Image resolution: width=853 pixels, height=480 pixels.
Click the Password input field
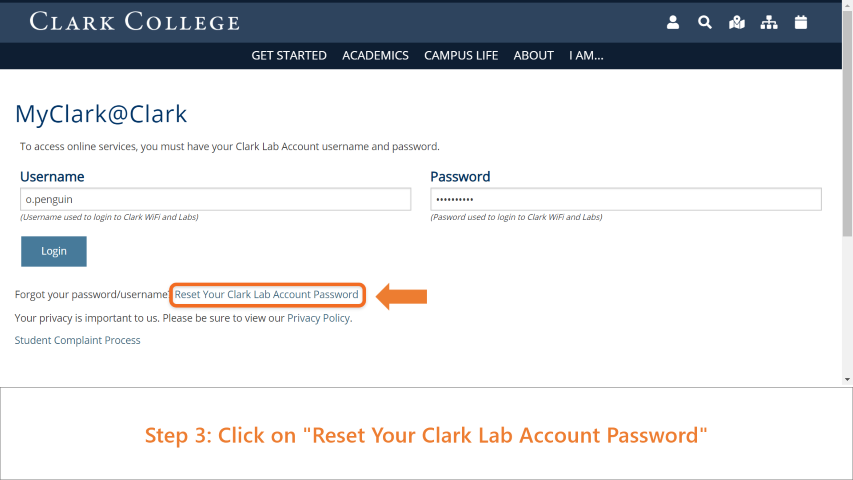pyautogui.click(x=626, y=199)
